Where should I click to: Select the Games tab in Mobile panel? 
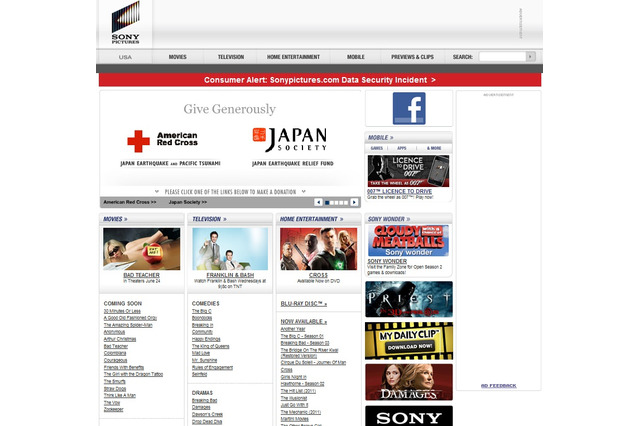click(376, 148)
